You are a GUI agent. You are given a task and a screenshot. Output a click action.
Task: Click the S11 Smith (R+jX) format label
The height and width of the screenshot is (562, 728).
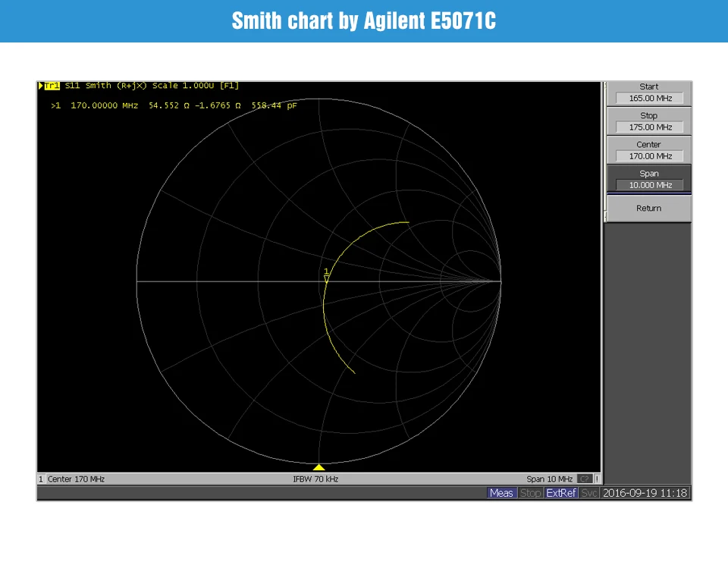106,86
